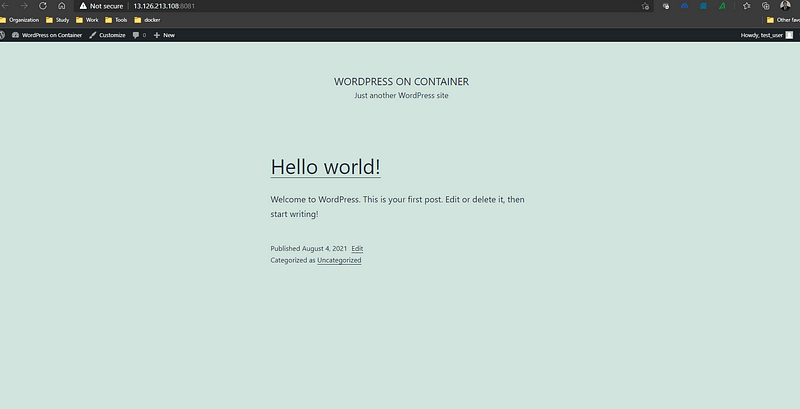
Task: Click the Not secure warning indicator
Action: (101, 6)
